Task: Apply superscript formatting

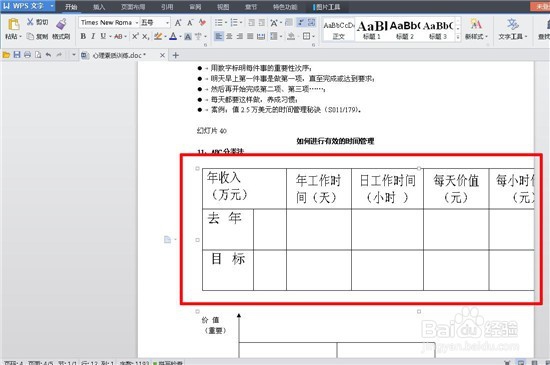Action: coord(135,36)
